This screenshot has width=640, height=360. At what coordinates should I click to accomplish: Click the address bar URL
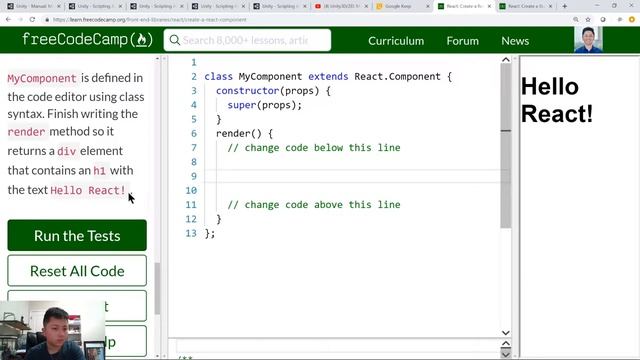click(149, 20)
